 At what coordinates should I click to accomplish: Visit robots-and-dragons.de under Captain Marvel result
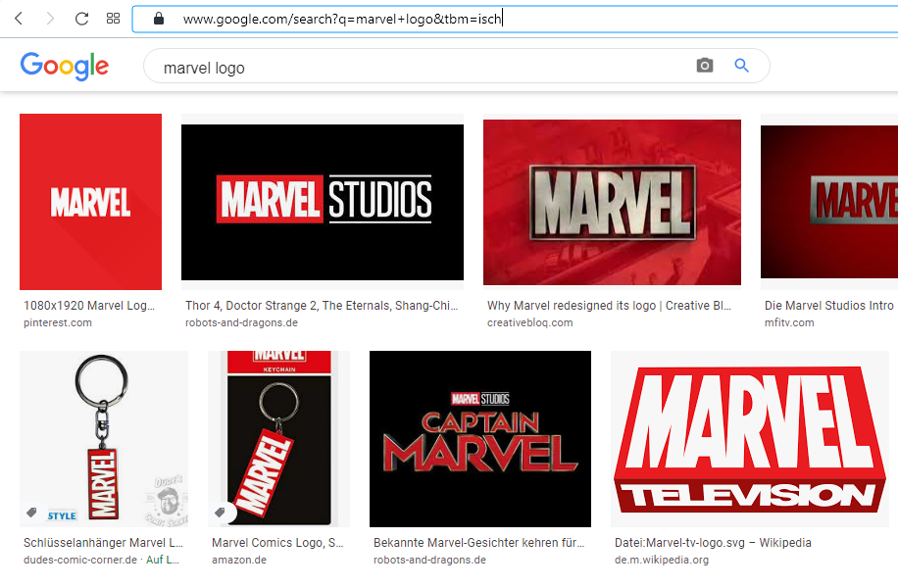coord(429,560)
